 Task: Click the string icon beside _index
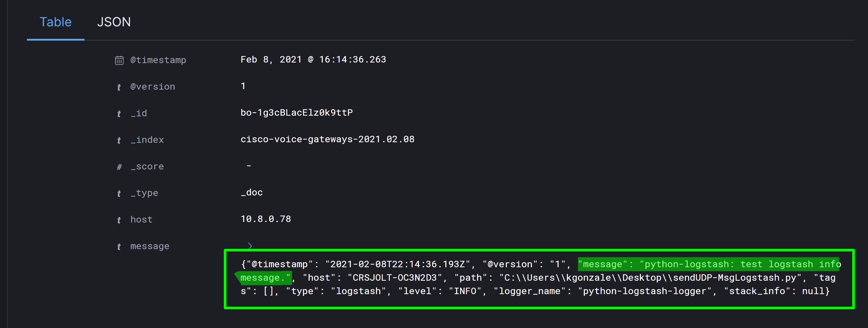pyautogui.click(x=119, y=140)
